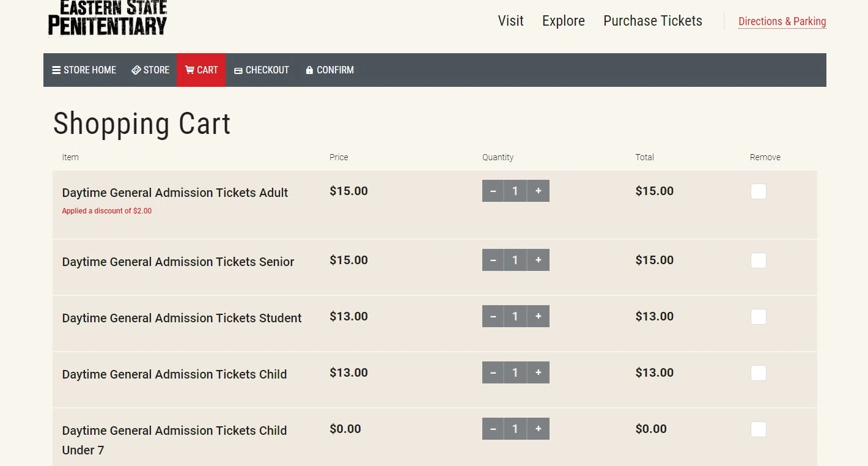Go to Store Home tab
The height and width of the screenshot is (466, 868).
click(84, 70)
